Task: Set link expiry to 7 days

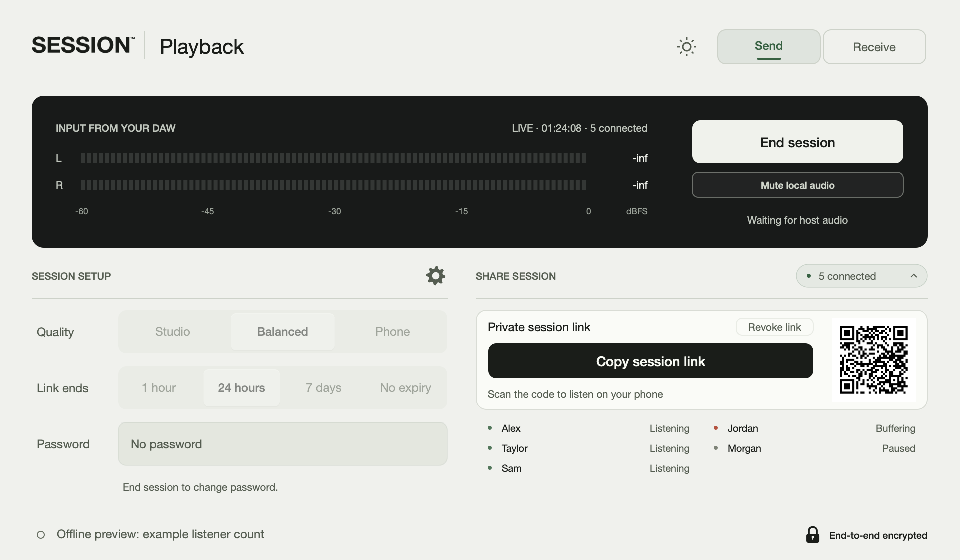Action: 324,388
